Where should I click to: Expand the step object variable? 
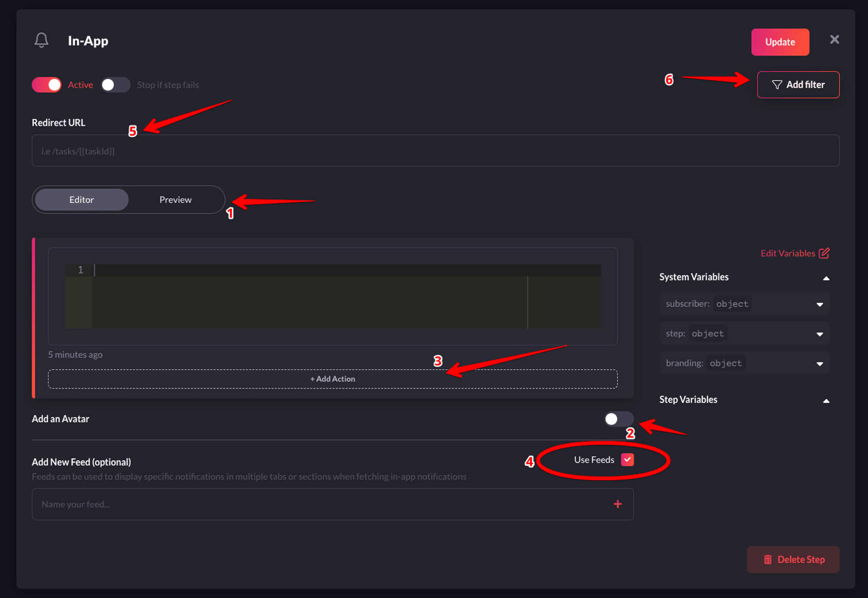tap(819, 334)
